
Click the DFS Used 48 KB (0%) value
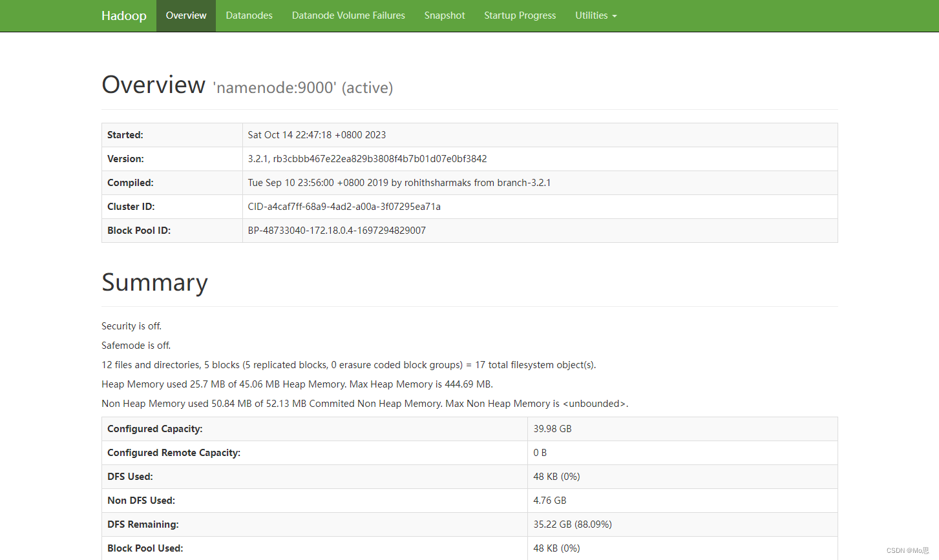556,477
